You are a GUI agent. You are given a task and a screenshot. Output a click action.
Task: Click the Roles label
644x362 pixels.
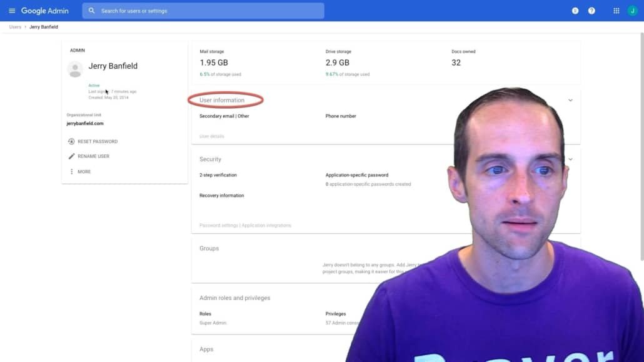click(x=205, y=313)
